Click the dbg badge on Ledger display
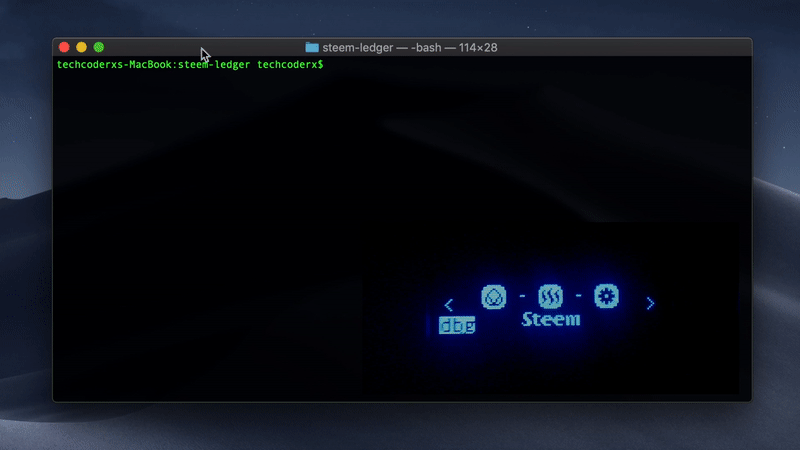 [457, 326]
